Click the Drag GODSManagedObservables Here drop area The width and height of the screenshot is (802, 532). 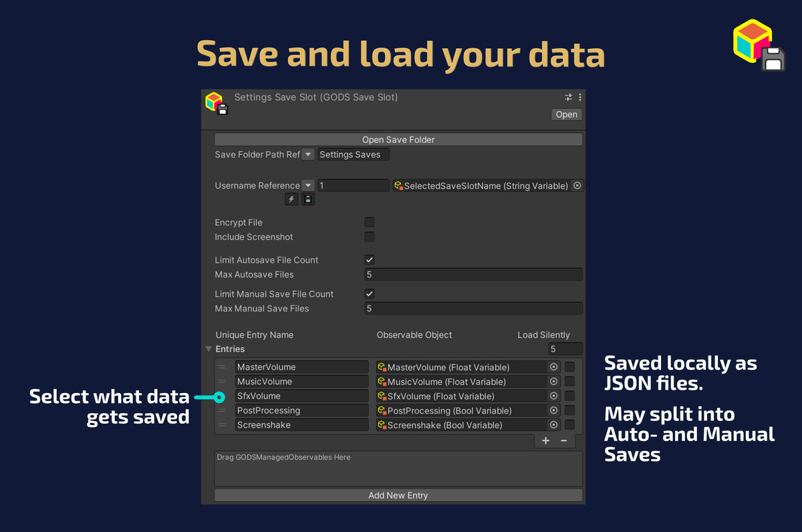tap(398, 469)
